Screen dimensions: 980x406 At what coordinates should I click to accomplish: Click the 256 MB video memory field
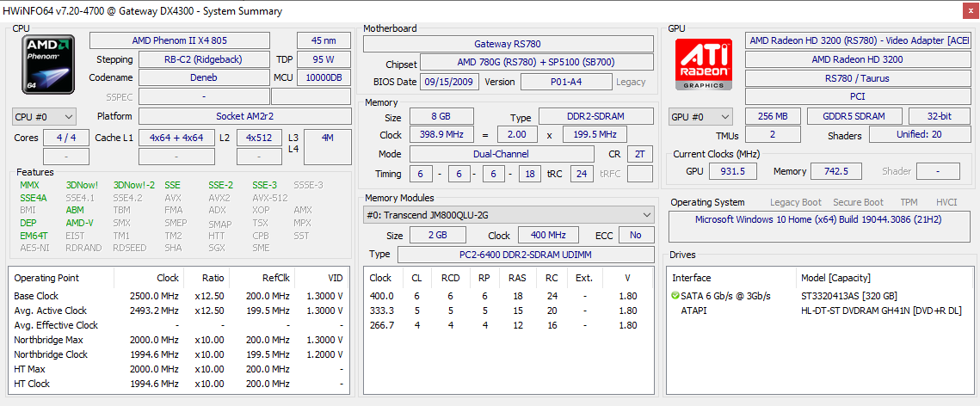coord(774,116)
